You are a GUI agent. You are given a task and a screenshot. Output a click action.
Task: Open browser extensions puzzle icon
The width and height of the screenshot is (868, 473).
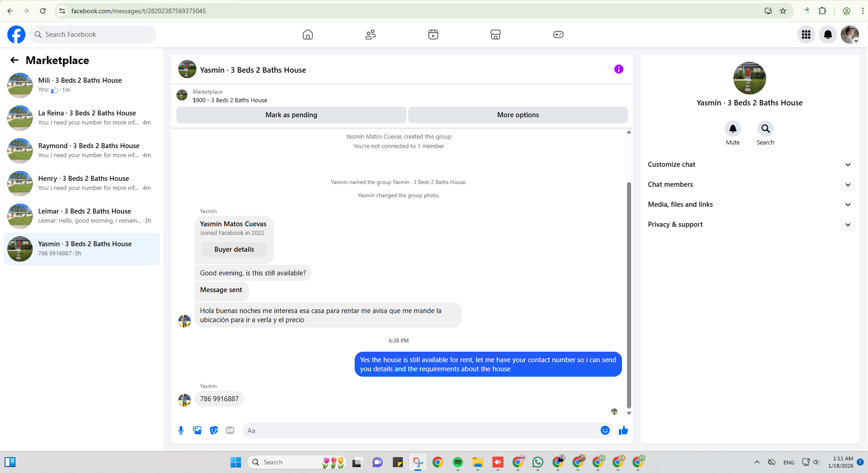point(822,11)
